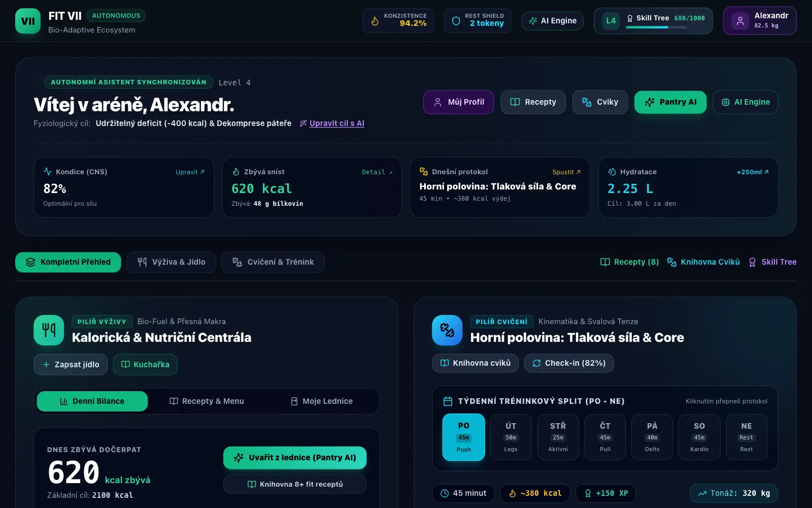
Task: Select the ÚT Legs training day
Action: 511,437
